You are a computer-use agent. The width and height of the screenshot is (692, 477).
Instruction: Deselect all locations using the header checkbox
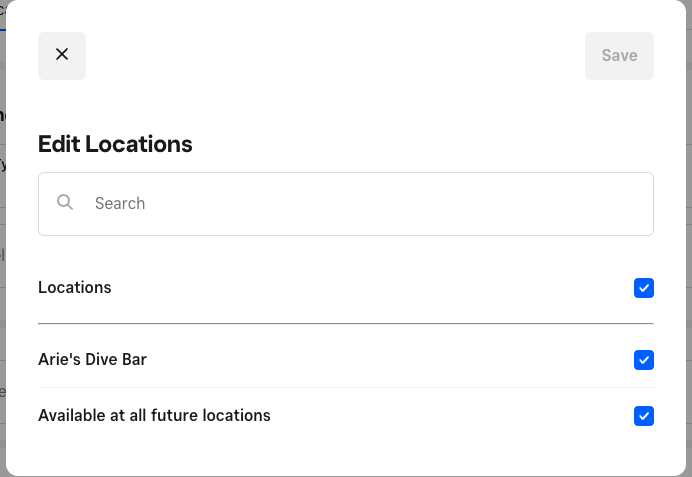click(644, 288)
